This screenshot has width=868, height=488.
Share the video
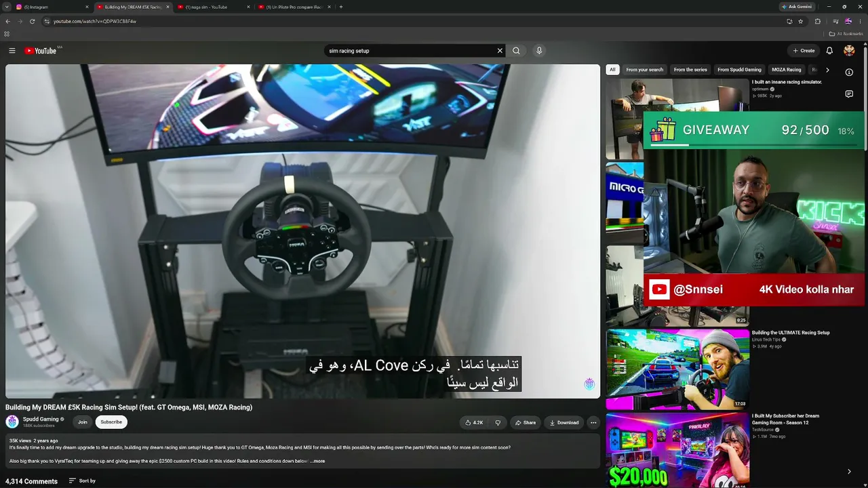[x=526, y=422]
